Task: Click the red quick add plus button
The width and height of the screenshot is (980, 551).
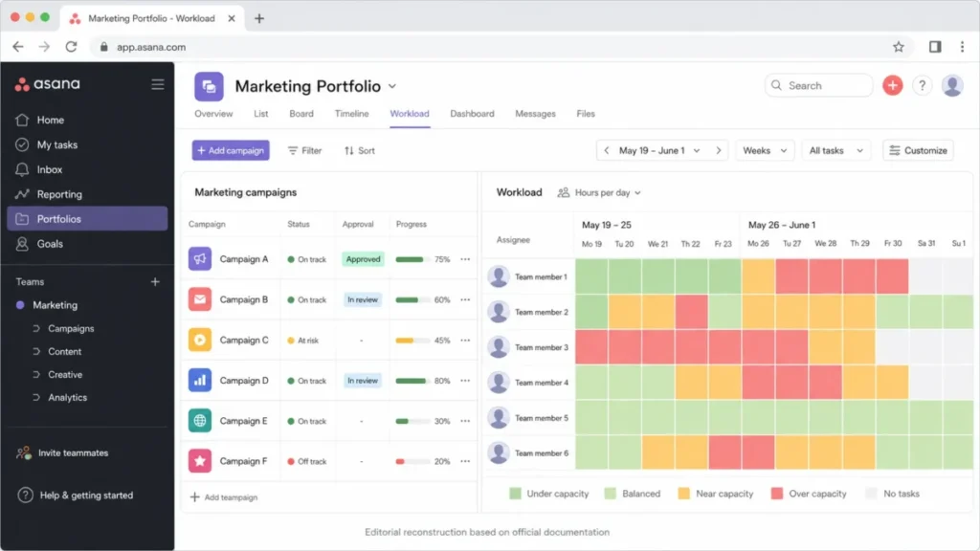Action: (x=893, y=85)
